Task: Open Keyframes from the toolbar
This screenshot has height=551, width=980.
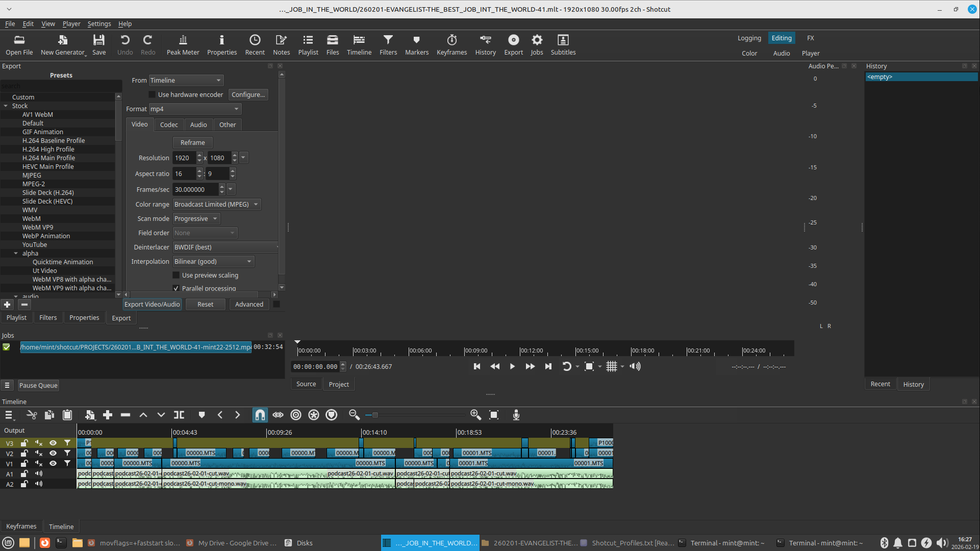Action: tap(451, 44)
